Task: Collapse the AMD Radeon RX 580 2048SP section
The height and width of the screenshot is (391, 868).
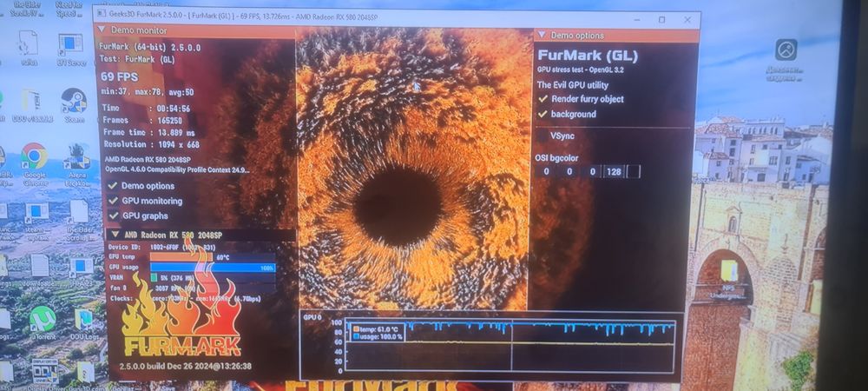Action: (115, 235)
